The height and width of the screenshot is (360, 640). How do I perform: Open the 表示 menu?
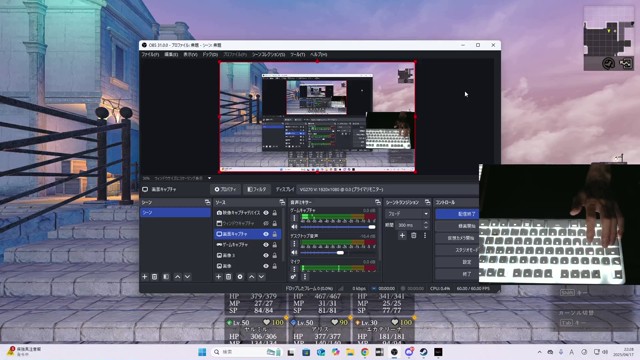coord(190,55)
